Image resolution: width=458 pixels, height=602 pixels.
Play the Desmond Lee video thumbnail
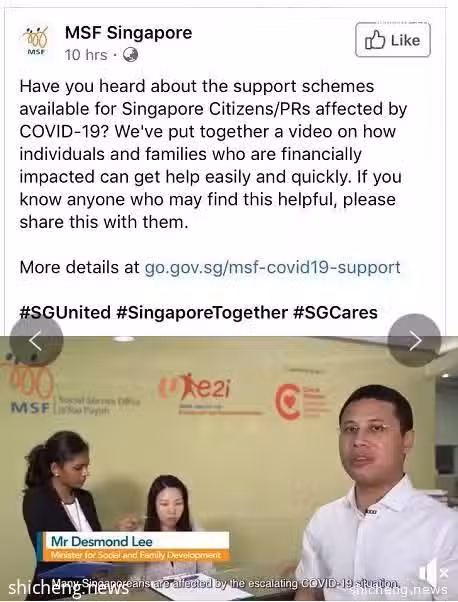229,469
